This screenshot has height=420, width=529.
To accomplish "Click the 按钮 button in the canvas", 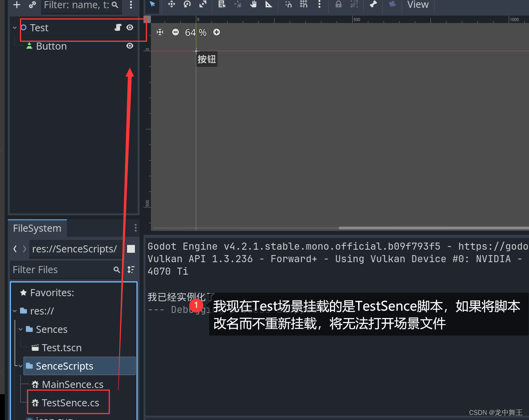I will [206, 59].
